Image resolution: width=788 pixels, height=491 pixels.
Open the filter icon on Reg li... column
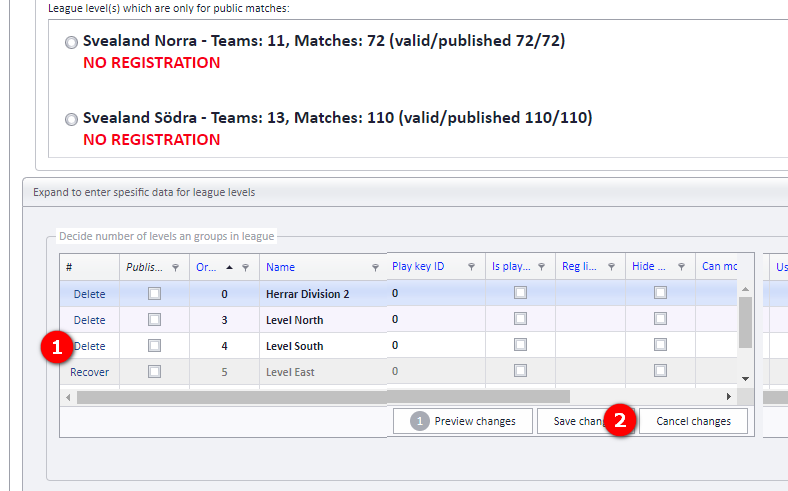tap(611, 266)
